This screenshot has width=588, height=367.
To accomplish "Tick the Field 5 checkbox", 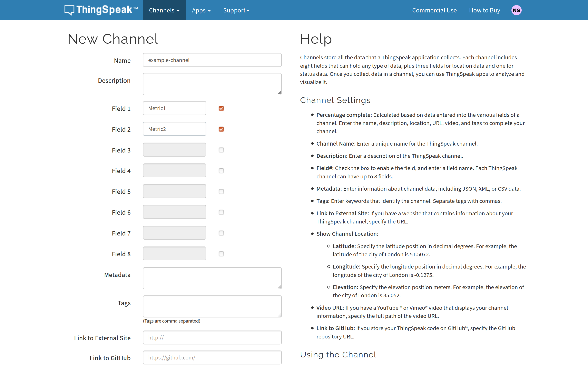I will tap(221, 191).
